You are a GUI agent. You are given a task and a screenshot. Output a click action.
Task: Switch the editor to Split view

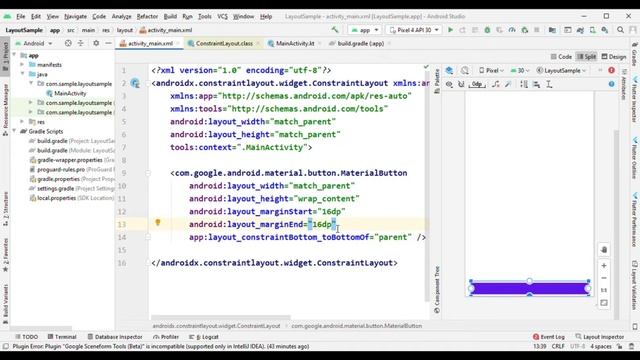coord(587,57)
